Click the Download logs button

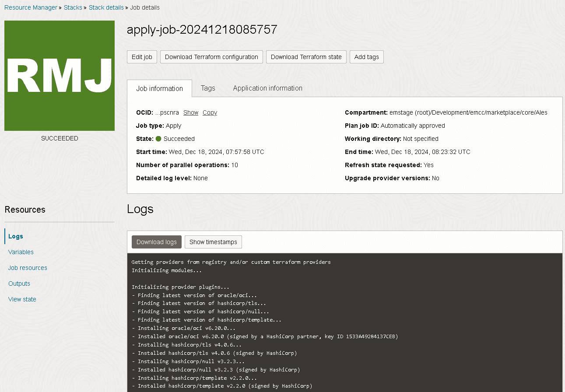(x=157, y=242)
